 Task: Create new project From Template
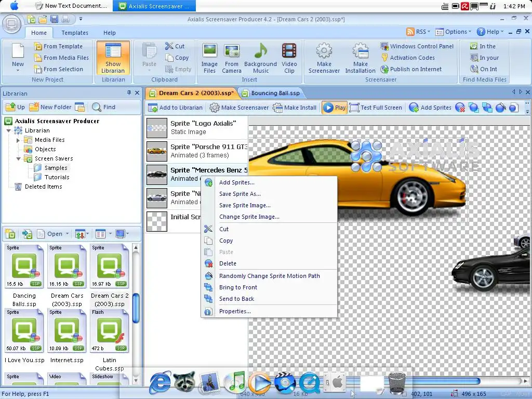tap(58, 46)
